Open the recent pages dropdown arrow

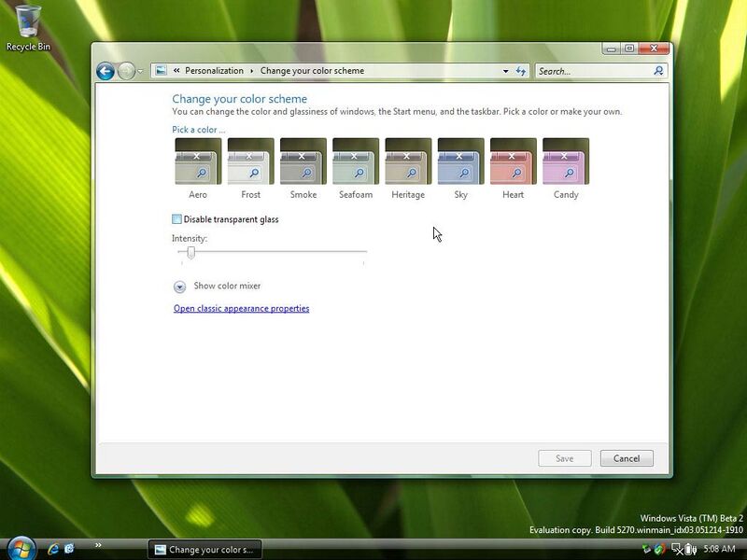tap(141, 71)
